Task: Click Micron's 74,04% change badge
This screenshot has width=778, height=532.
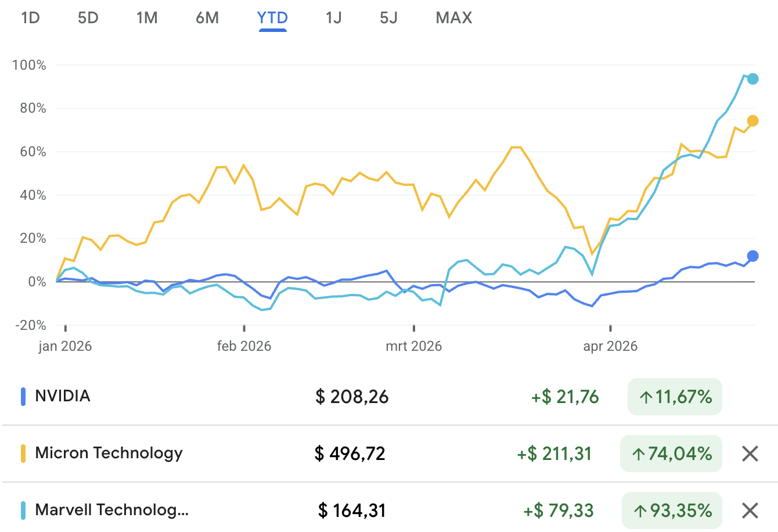Action: [671, 454]
